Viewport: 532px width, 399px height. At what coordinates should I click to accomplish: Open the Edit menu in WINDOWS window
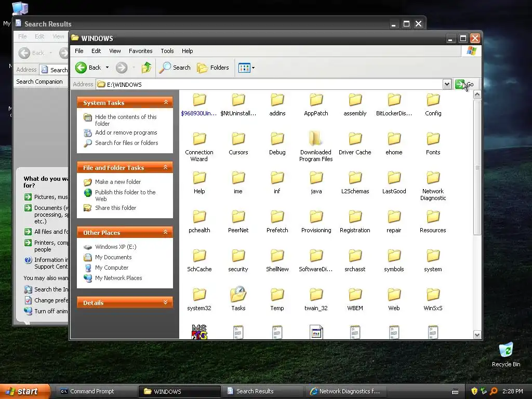coord(96,51)
